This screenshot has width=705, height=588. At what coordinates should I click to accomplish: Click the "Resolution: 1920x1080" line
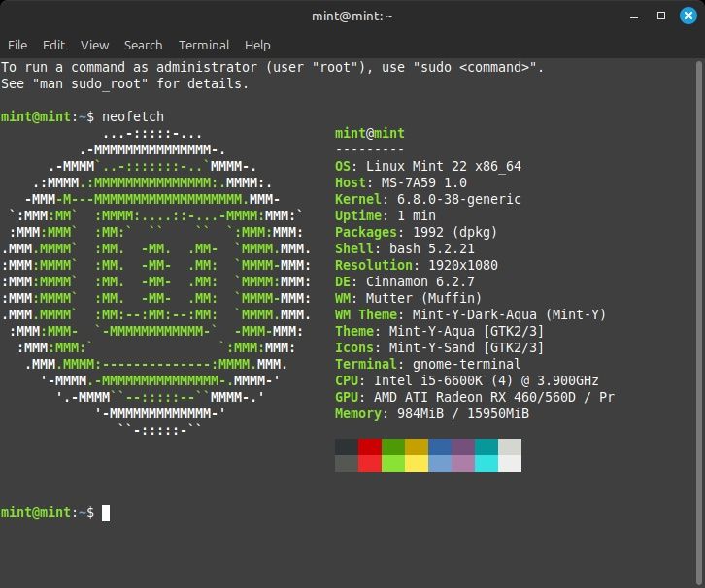tap(417, 265)
